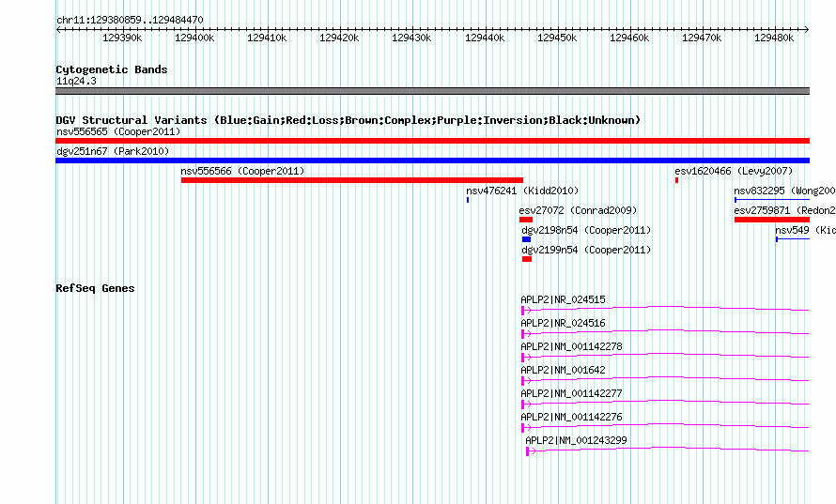The image size is (836, 504).
Task: Open the nsv476241 (Kidd2010) label
Action: 522,191
